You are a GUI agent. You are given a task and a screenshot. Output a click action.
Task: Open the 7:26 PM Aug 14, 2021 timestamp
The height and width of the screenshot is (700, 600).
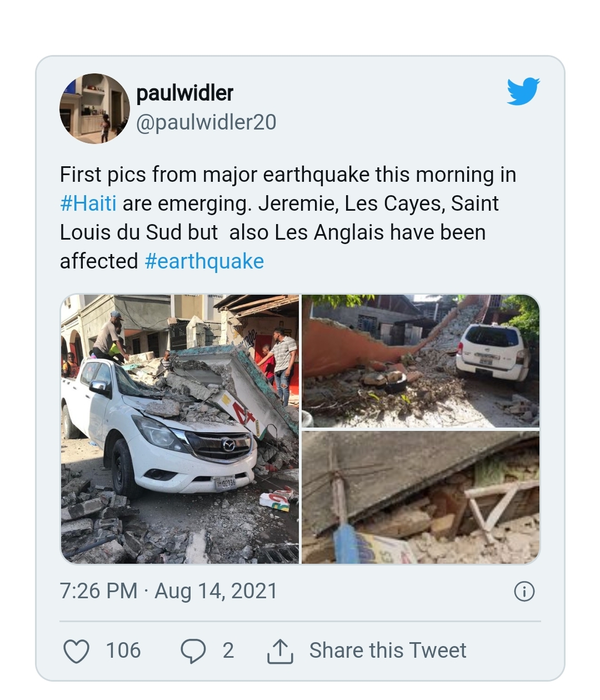click(x=168, y=591)
